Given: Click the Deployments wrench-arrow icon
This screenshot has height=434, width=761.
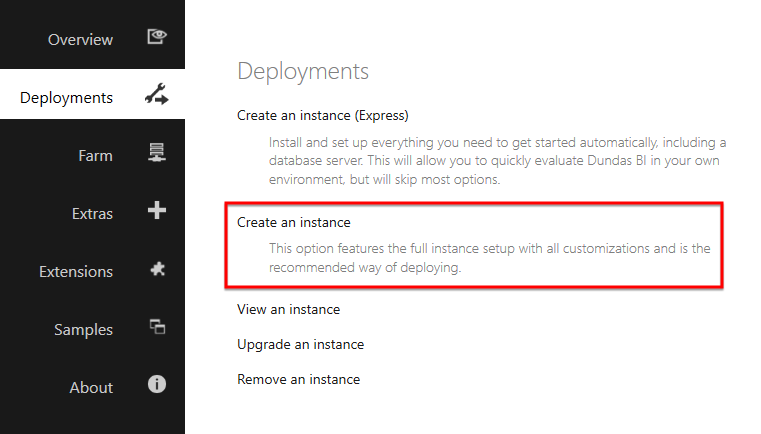Looking at the screenshot, I should [x=157, y=94].
